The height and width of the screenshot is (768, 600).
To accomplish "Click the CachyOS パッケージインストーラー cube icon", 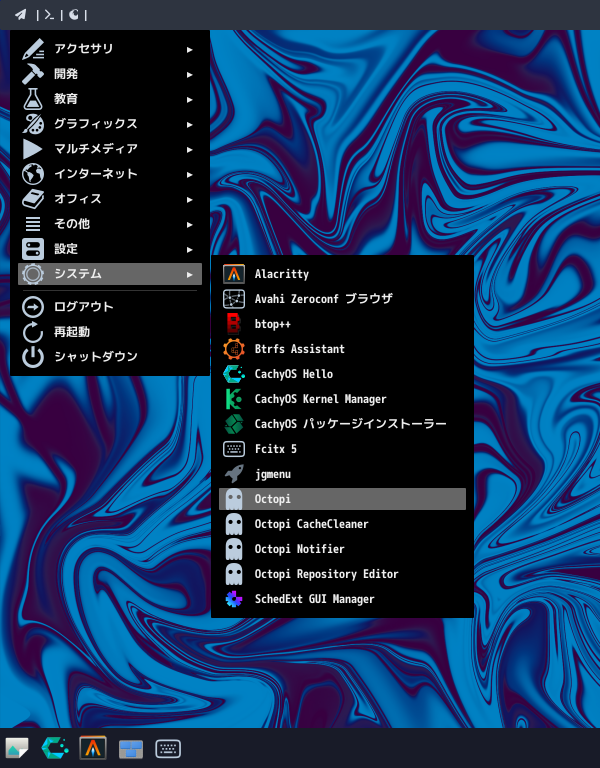I will (x=234, y=424).
